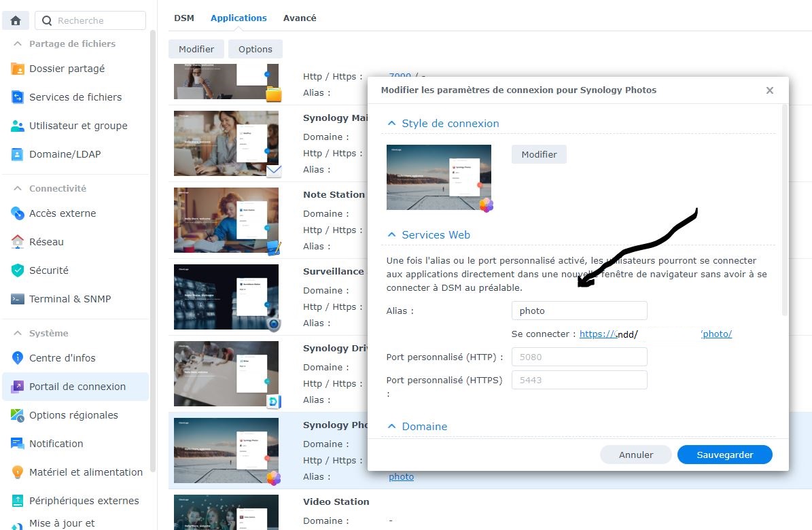Click the dialog's vertical scrollbar

pos(785,210)
